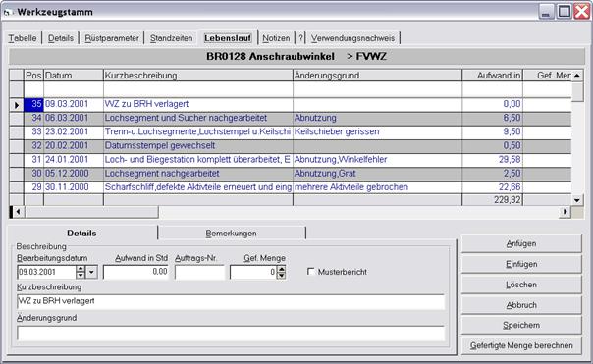Click Gefertigte Menge berechnen button
The width and height of the screenshot is (593, 364).
pyautogui.click(x=521, y=345)
